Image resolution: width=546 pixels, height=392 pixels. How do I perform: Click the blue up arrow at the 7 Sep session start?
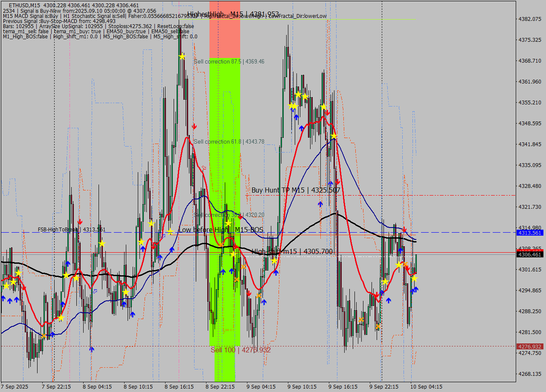click(3, 299)
